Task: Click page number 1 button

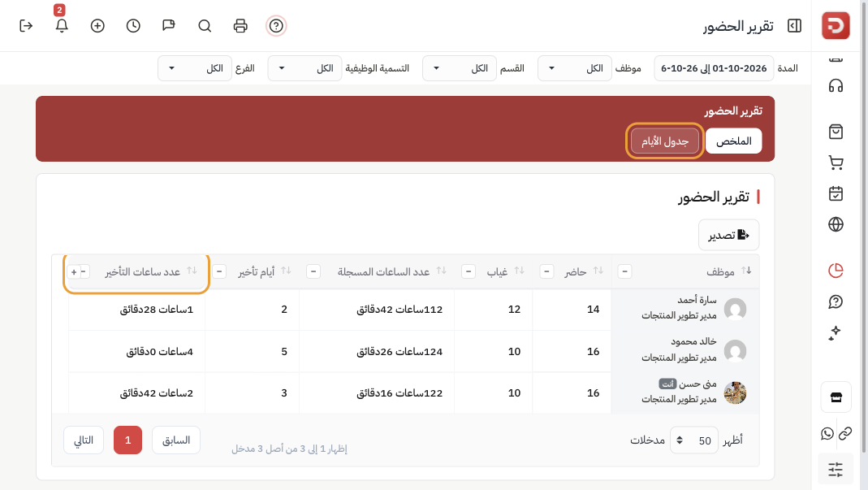Action: (x=127, y=440)
